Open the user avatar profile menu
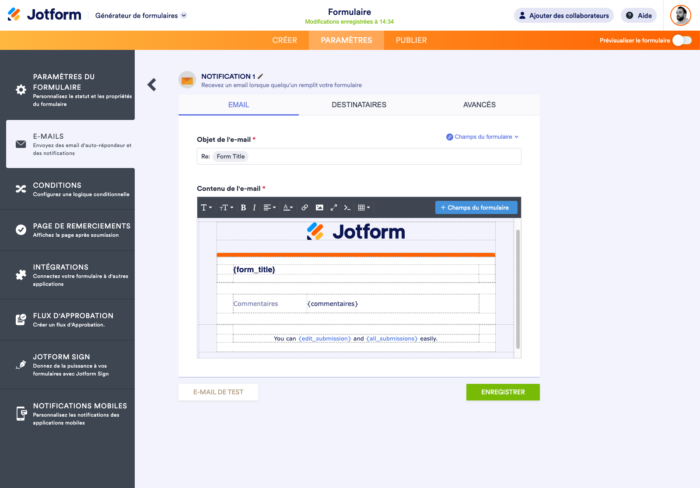 tap(680, 15)
